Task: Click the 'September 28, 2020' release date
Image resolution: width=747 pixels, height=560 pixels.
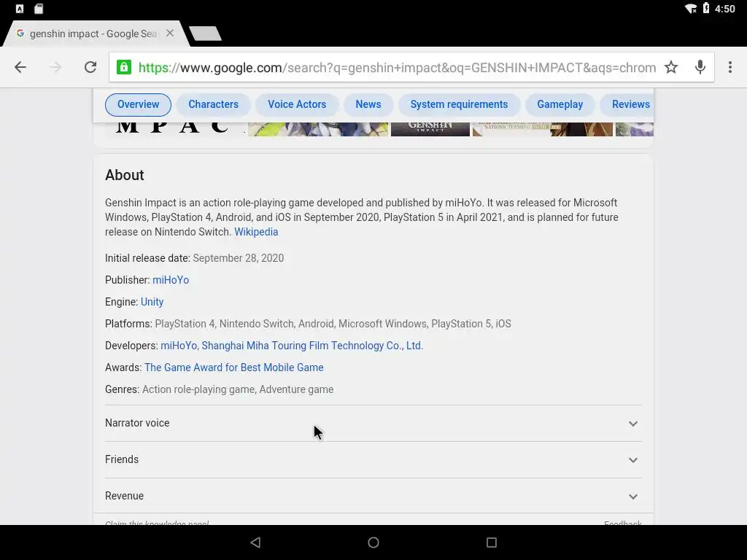Action: click(239, 258)
